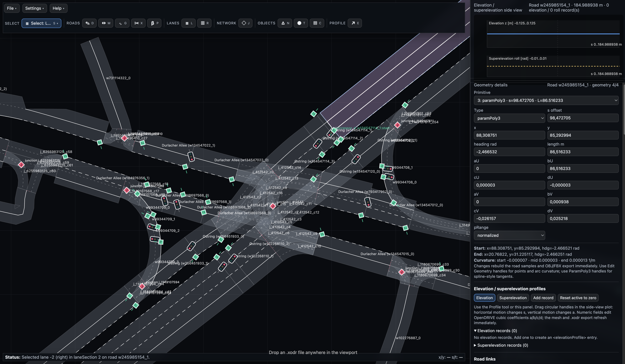Click the junction j_6255983125 red diamond marker
Screen dimensions: 625x364
21,164
